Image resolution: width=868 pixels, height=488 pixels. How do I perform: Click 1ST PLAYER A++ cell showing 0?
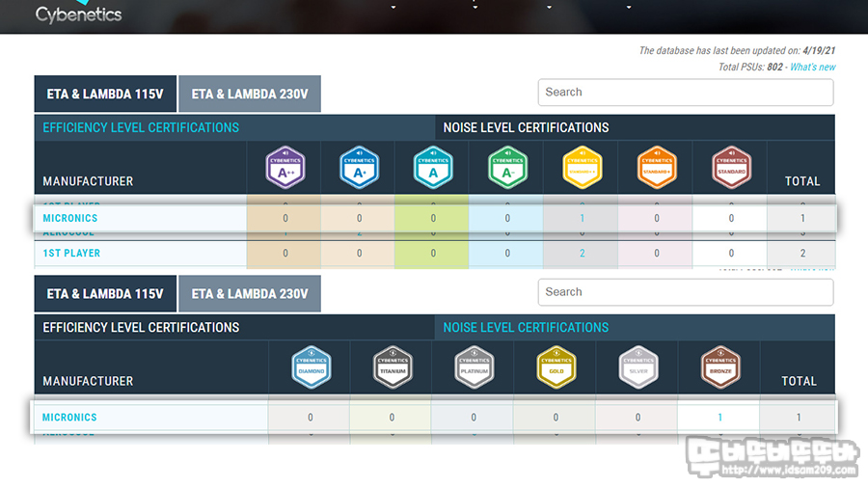[x=285, y=254]
